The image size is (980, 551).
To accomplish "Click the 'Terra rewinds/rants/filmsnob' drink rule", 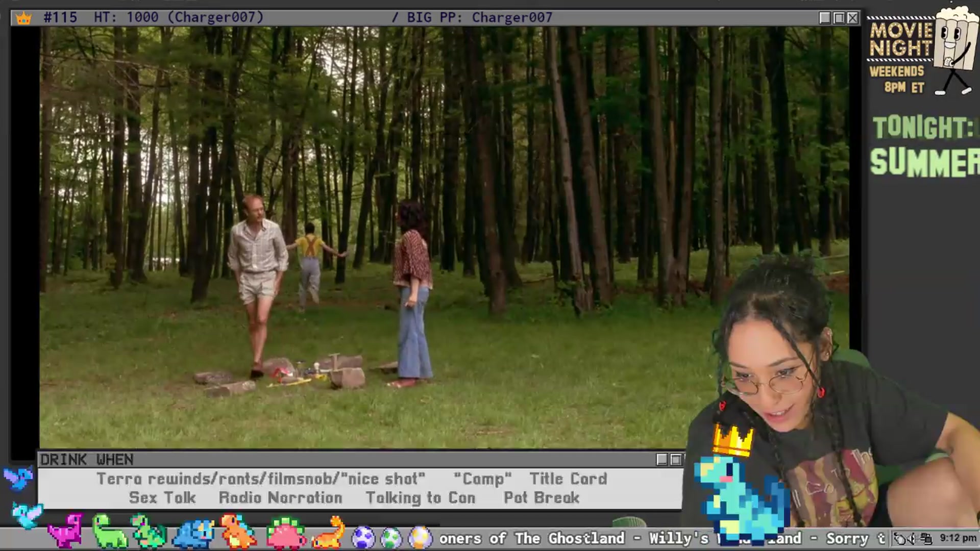I will point(217,479).
